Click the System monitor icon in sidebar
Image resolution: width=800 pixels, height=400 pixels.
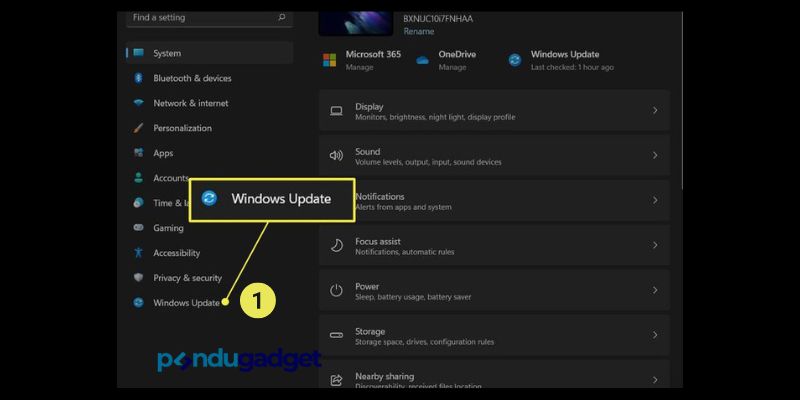tap(138, 53)
